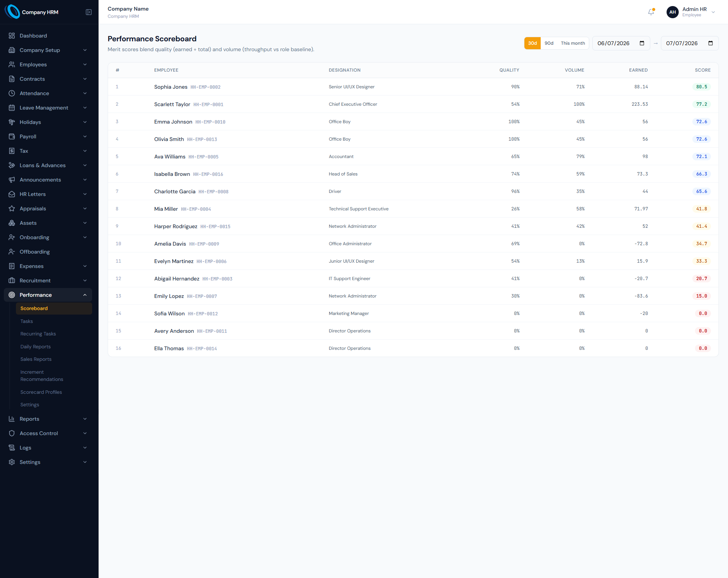Click the Offboarding user-minus icon
728x578 pixels.
12,252
